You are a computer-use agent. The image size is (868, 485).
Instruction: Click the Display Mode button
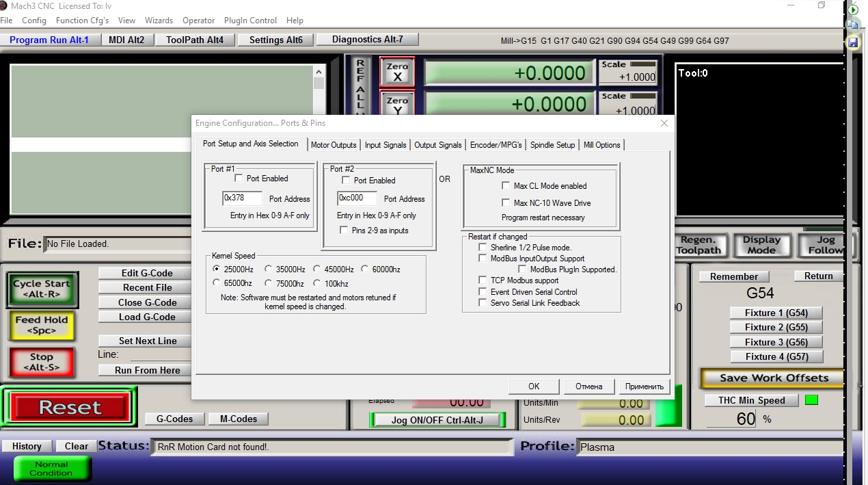(761, 245)
